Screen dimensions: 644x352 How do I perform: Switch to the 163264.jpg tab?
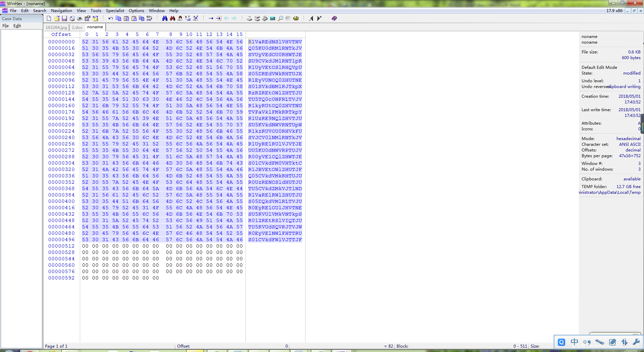56,28
